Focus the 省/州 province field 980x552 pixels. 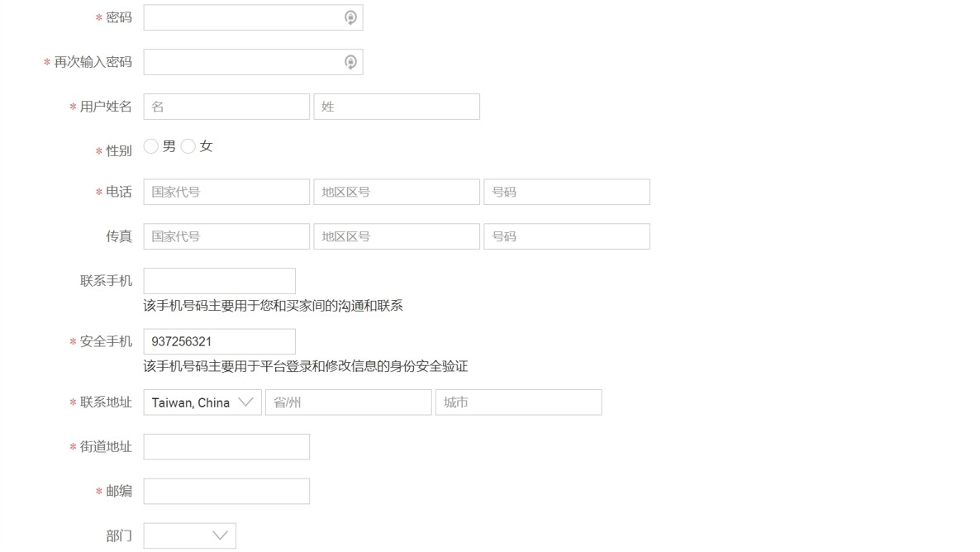pyautogui.click(x=349, y=402)
